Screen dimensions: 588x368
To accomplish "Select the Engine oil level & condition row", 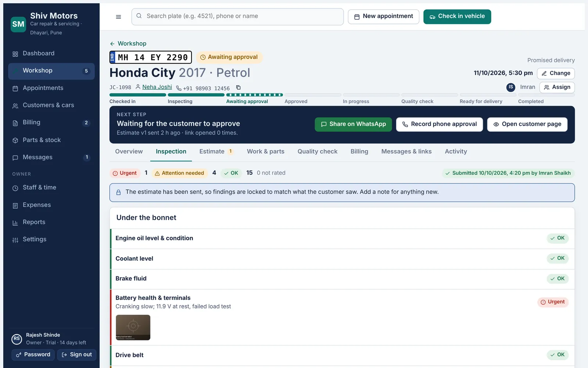I will 342,238.
